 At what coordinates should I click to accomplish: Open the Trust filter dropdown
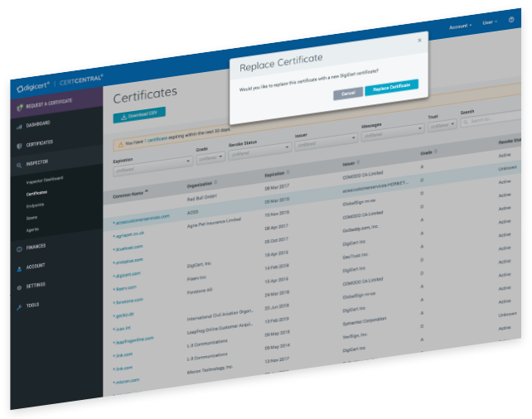click(x=442, y=125)
